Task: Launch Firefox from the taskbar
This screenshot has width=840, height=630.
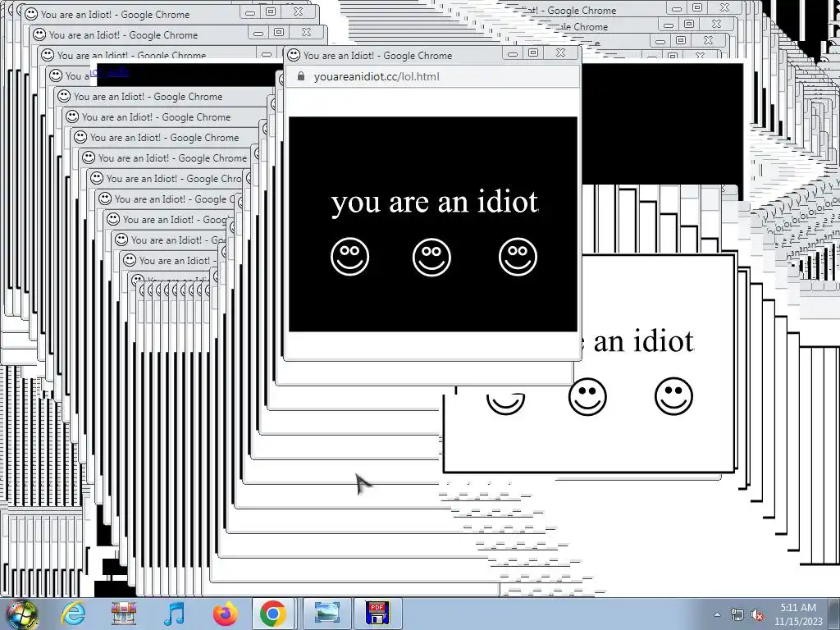Action: click(x=225, y=614)
